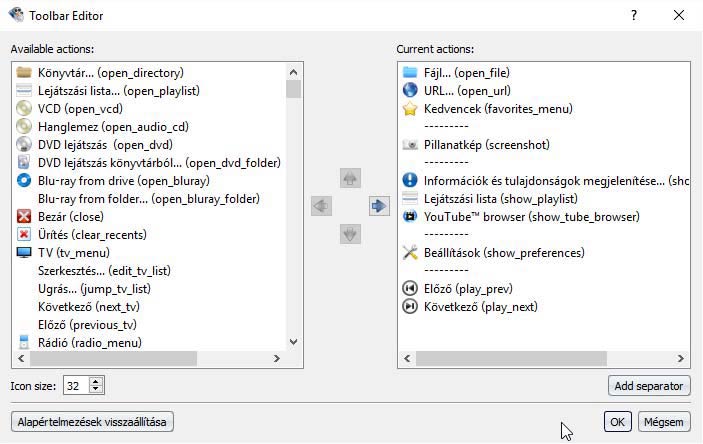Click Available actions horizontal scroll left arrow
703x444 pixels.
coord(21,358)
